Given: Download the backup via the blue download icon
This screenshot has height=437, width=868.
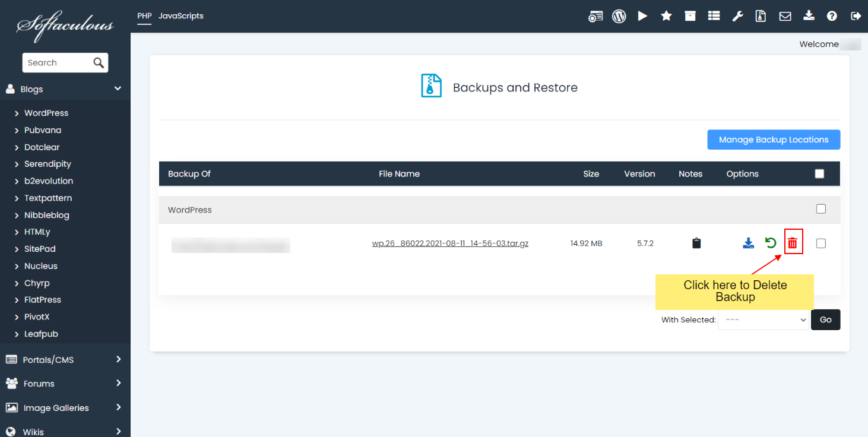Looking at the screenshot, I should click(747, 242).
